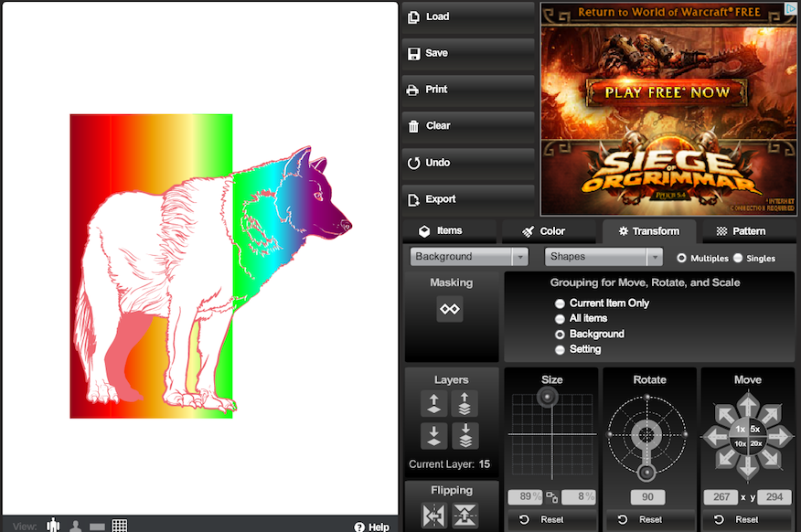Click the masking link icon

[450, 309]
